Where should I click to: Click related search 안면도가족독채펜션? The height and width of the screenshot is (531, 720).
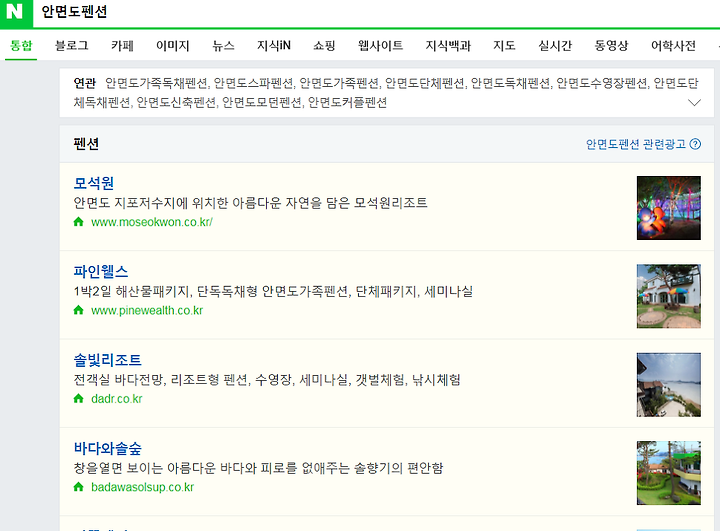[x=156, y=83]
